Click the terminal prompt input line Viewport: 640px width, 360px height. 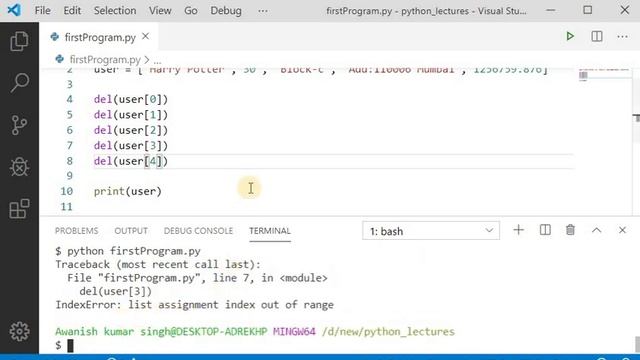click(64, 345)
